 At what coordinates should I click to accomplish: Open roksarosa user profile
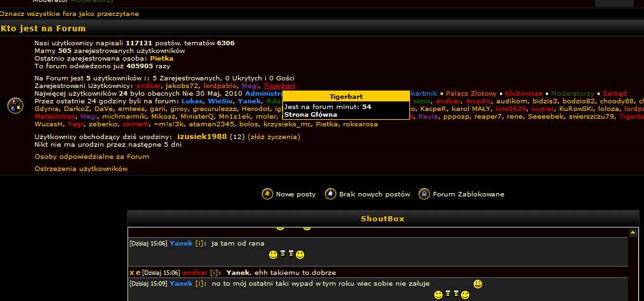[360, 124]
